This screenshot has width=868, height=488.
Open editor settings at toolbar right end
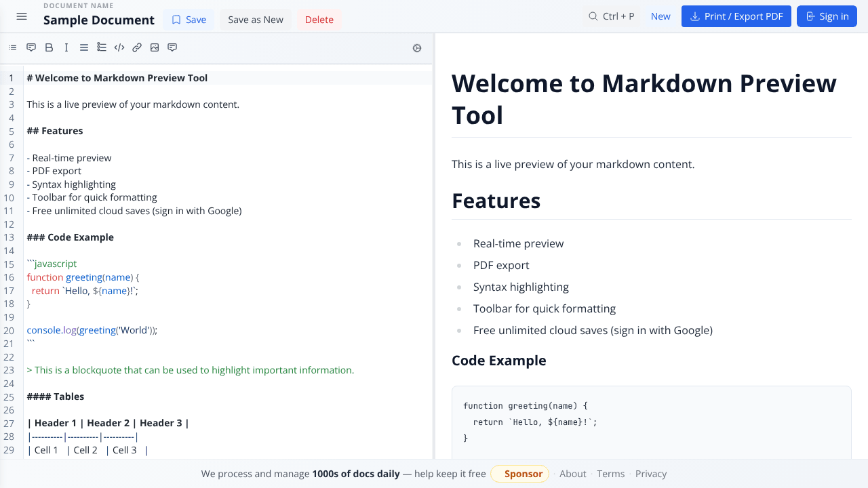click(x=417, y=48)
